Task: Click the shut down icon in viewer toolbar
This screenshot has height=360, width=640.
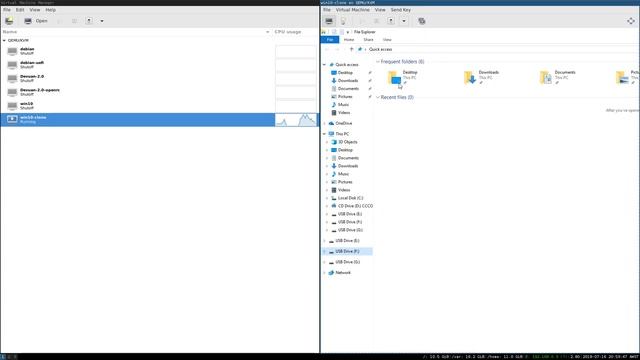Action: click(391, 21)
